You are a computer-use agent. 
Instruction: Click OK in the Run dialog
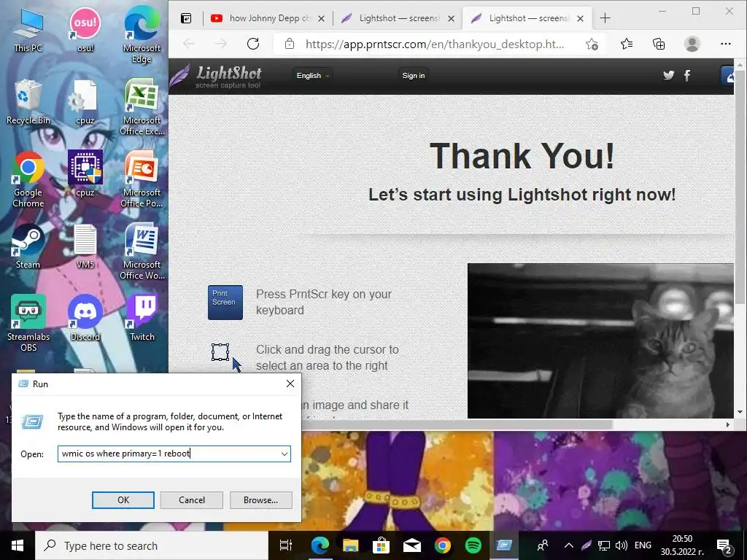point(123,500)
